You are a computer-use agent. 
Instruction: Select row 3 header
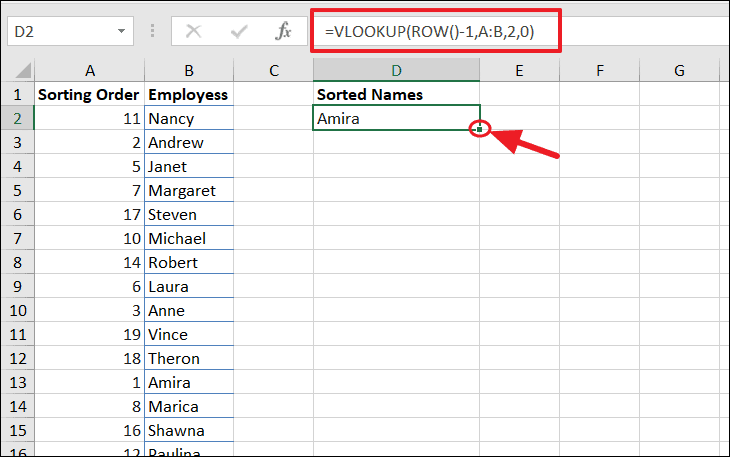[17, 142]
